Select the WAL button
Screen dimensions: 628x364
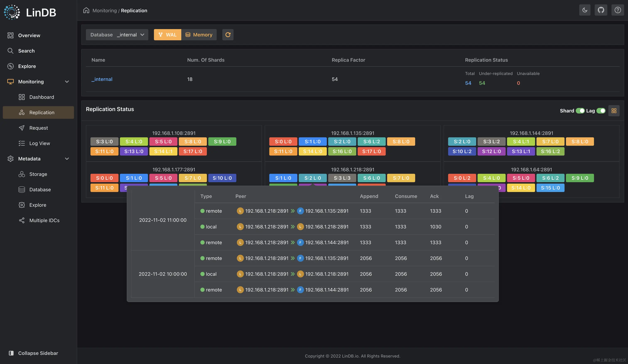[167, 35]
